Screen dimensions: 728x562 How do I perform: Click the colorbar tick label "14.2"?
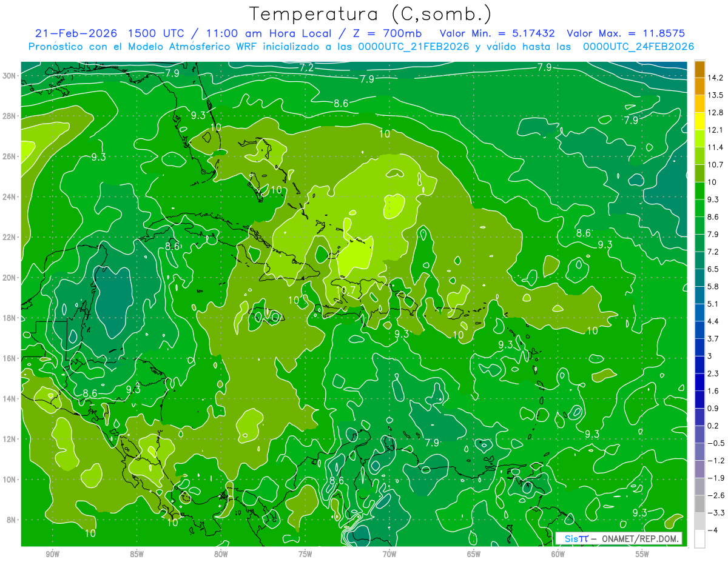(x=715, y=78)
